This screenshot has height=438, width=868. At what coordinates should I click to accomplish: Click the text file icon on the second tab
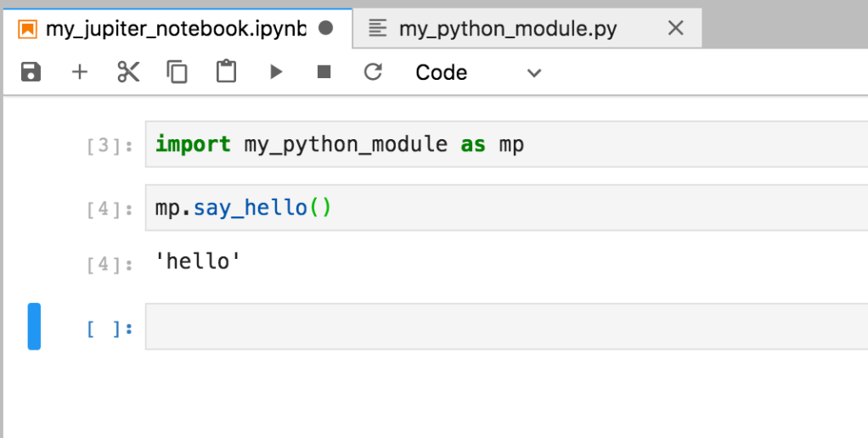(x=378, y=28)
